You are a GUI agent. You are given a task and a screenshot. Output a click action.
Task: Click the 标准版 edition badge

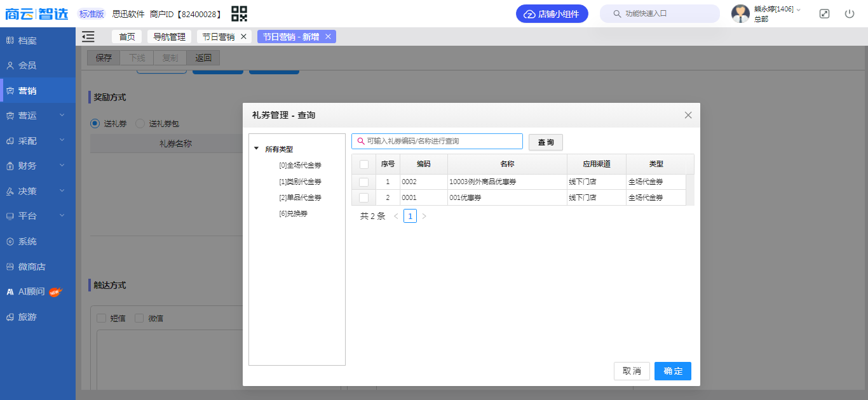[x=92, y=14]
